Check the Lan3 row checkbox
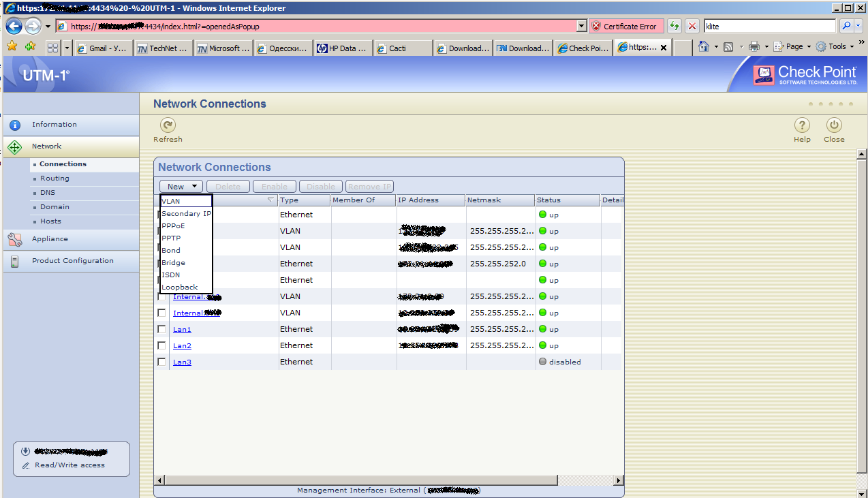868x498 pixels. [161, 362]
